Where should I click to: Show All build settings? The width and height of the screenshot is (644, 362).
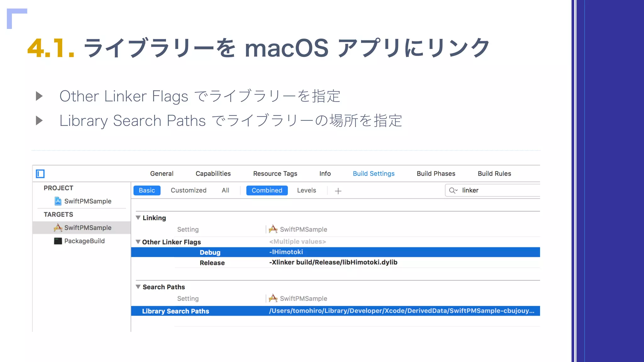225,190
